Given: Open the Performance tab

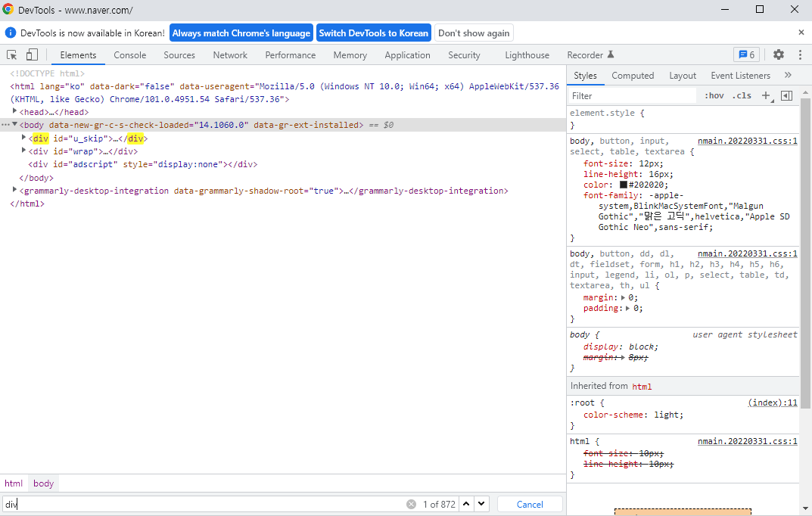Looking at the screenshot, I should tap(291, 55).
